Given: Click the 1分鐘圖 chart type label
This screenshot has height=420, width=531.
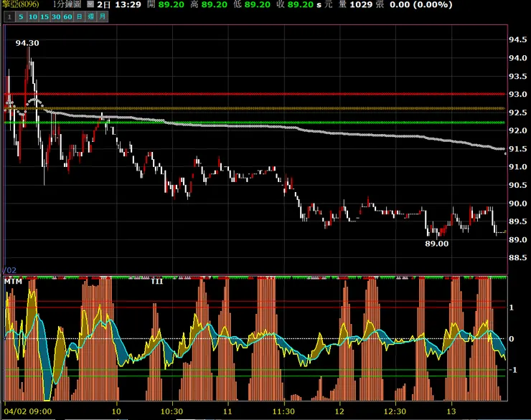Looking at the screenshot, I should click(x=67, y=4).
